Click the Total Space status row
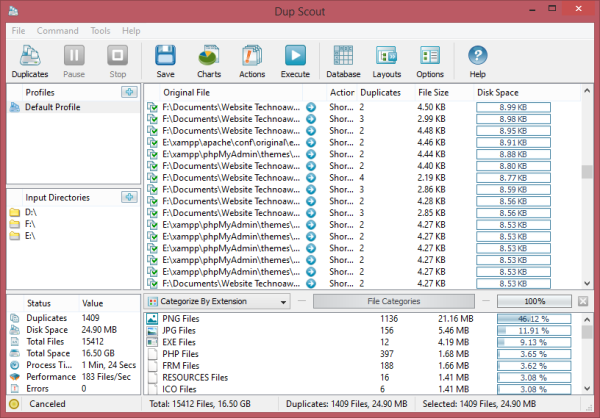 73,353
